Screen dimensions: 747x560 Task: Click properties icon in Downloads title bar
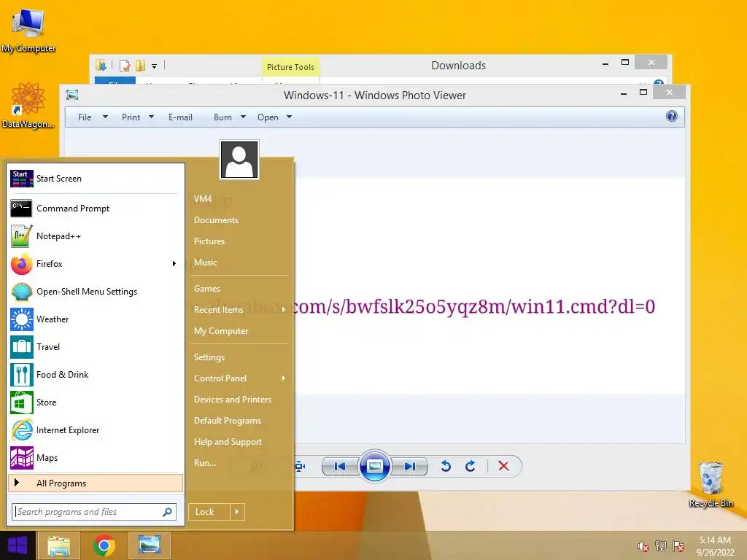(125, 66)
